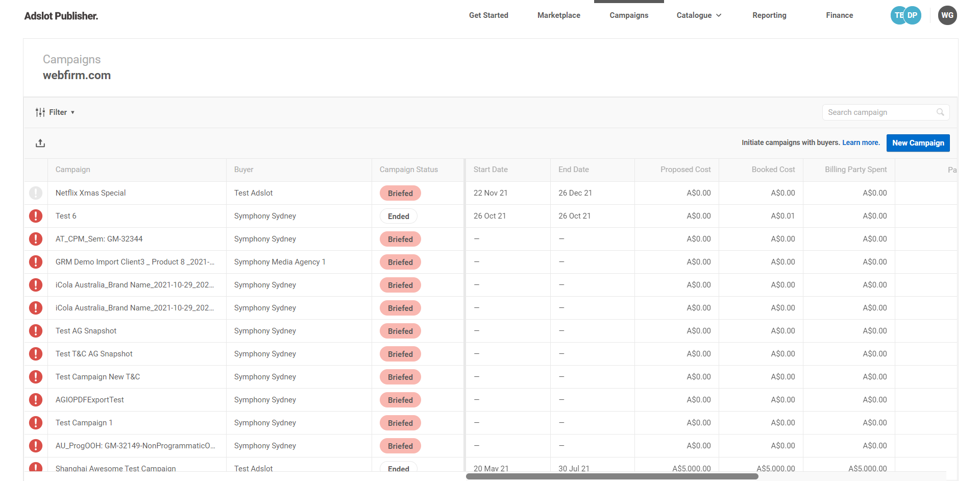Click red alert icon for Test T&C AG Snapshot
Viewport: 980px width, 481px height.
coord(36,354)
